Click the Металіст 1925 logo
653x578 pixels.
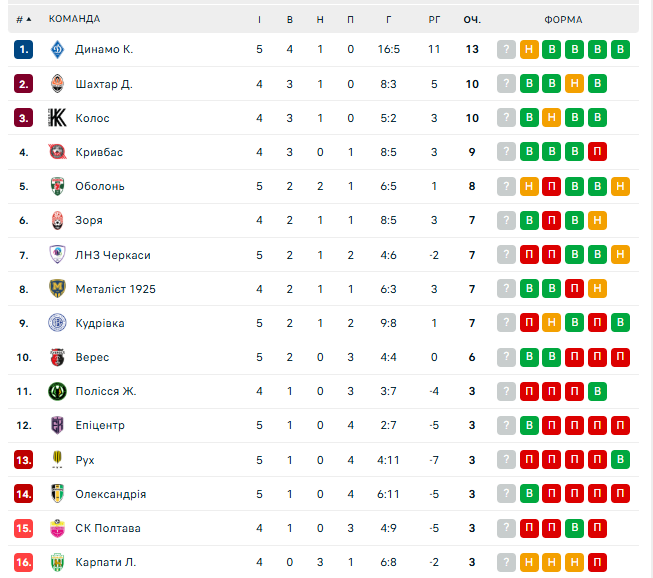point(57,289)
